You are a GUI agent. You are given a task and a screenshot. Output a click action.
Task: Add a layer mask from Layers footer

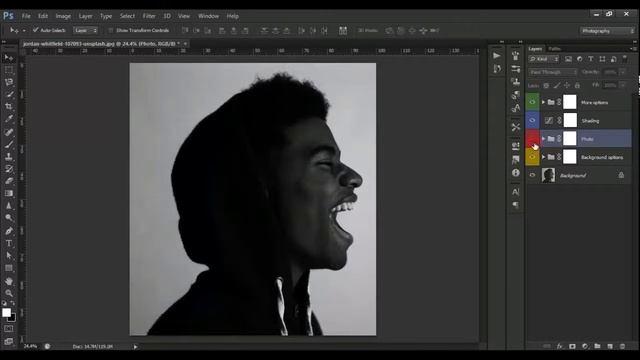572,346
